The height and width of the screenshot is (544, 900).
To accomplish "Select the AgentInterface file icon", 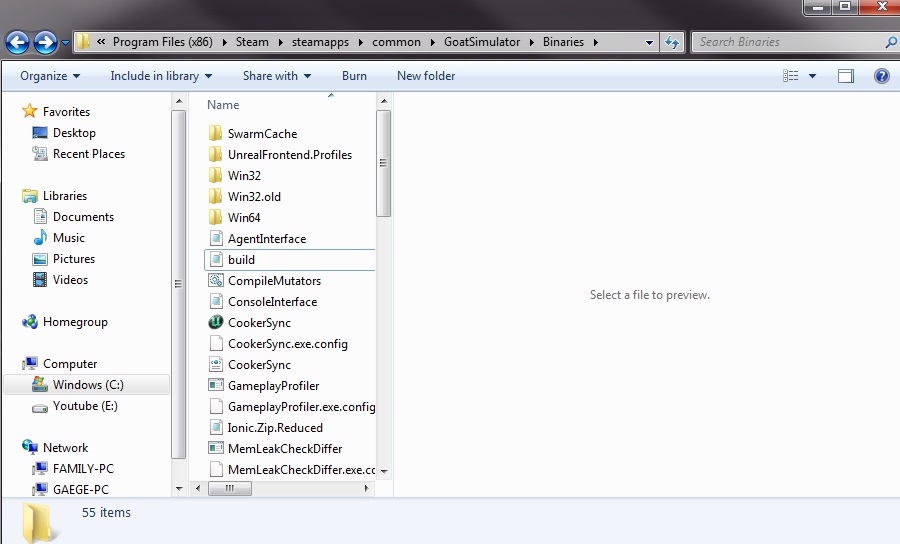I will click(x=216, y=238).
